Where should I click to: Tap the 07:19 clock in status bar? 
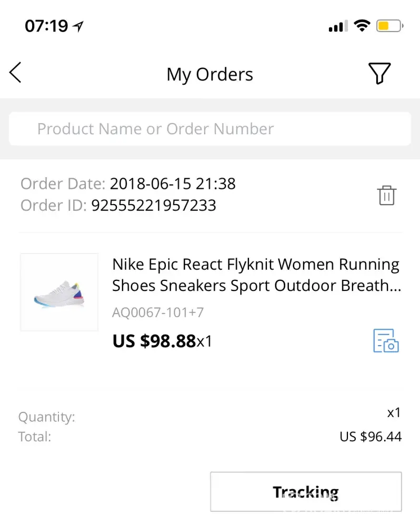46,26
